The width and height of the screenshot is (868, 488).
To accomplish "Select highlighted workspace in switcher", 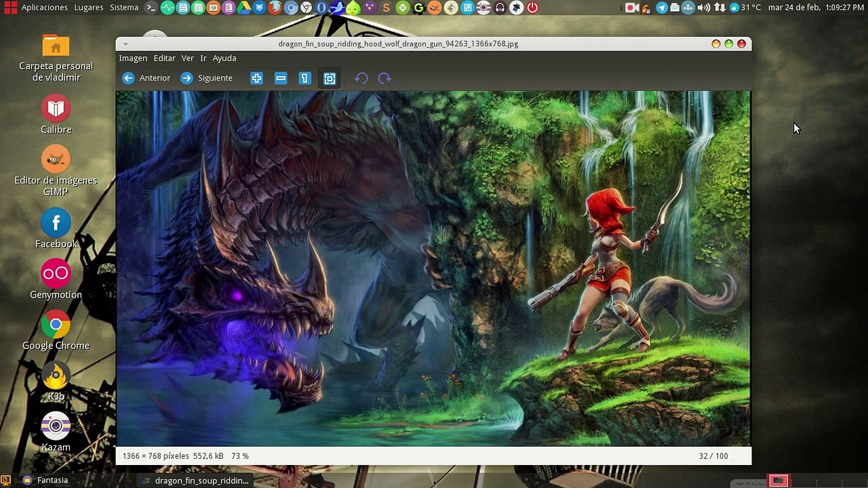I will click(778, 481).
